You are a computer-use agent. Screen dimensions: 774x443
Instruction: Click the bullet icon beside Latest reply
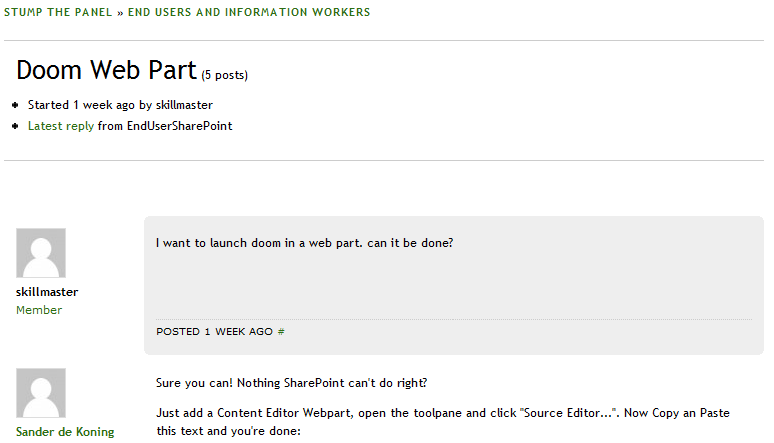pos(16,126)
